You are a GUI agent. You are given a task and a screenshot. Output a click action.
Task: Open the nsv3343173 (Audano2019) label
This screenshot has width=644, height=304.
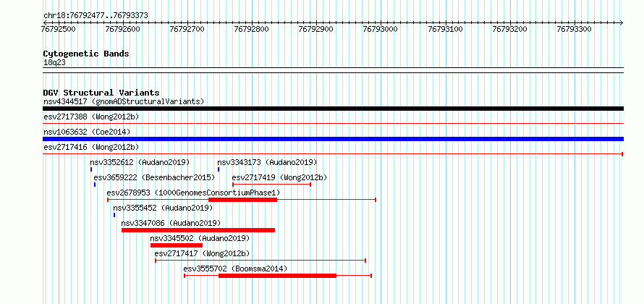tap(267, 162)
